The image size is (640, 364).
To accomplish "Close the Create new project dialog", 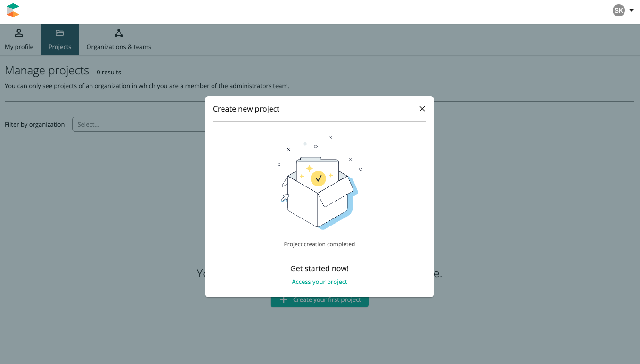I will (422, 109).
